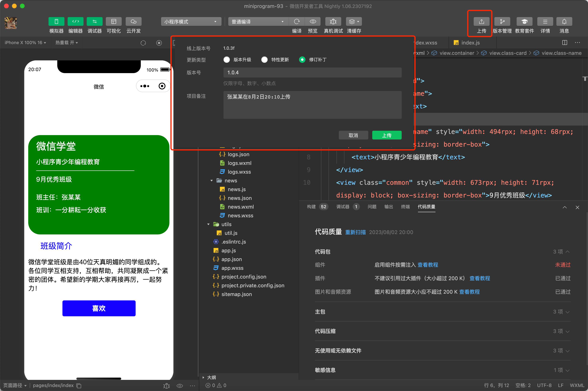Click the 重新扫描 rescan link

coord(355,232)
